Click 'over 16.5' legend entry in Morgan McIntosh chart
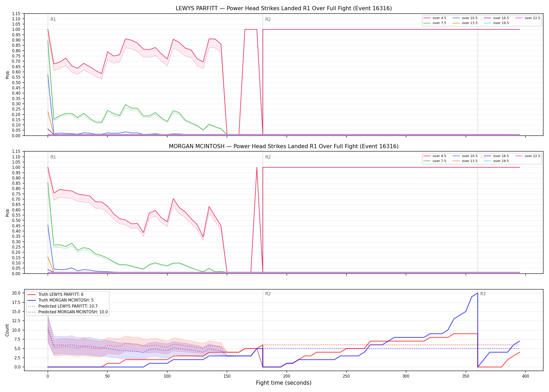 tap(496, 156)
